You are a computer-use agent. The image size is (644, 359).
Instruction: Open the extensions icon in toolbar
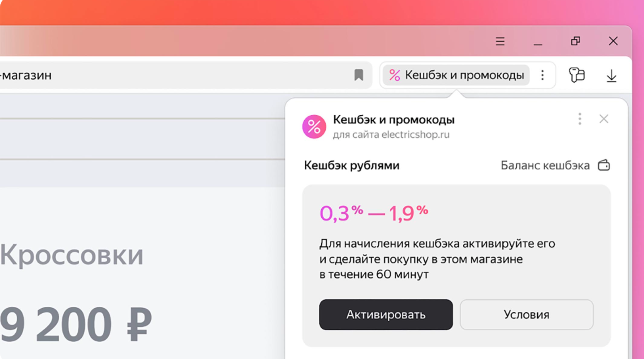tap(576, 75)
